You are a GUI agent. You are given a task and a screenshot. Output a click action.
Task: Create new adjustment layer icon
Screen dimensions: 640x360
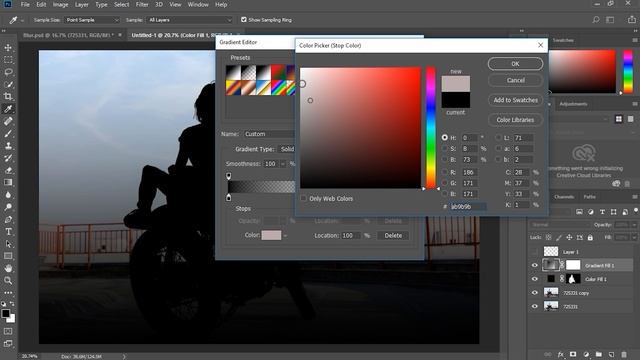click(x=586, y=354)
